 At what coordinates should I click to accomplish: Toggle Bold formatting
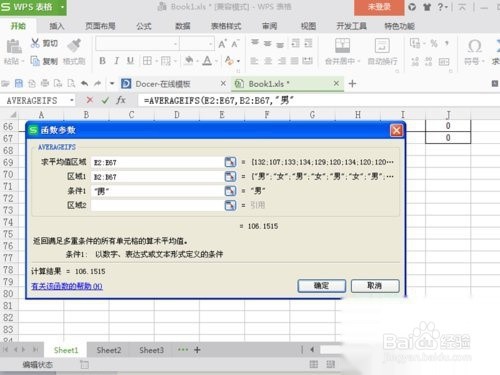pyautogui.click(x=103, y=61)
